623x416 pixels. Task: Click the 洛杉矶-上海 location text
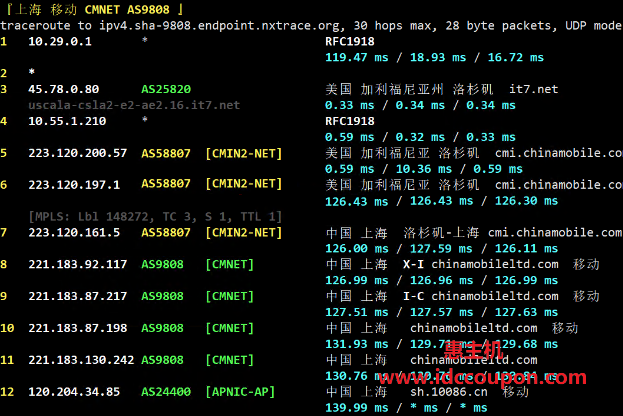441,232
